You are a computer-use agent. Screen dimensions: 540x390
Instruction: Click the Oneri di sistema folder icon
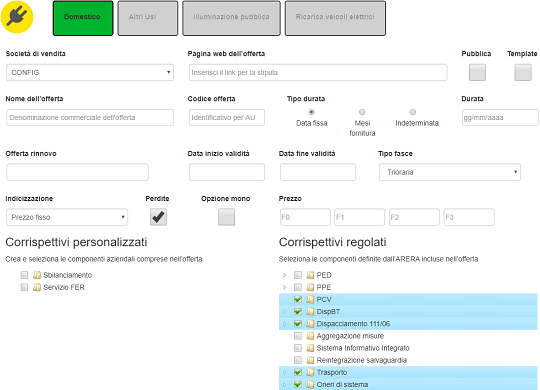tap(310, 384)
